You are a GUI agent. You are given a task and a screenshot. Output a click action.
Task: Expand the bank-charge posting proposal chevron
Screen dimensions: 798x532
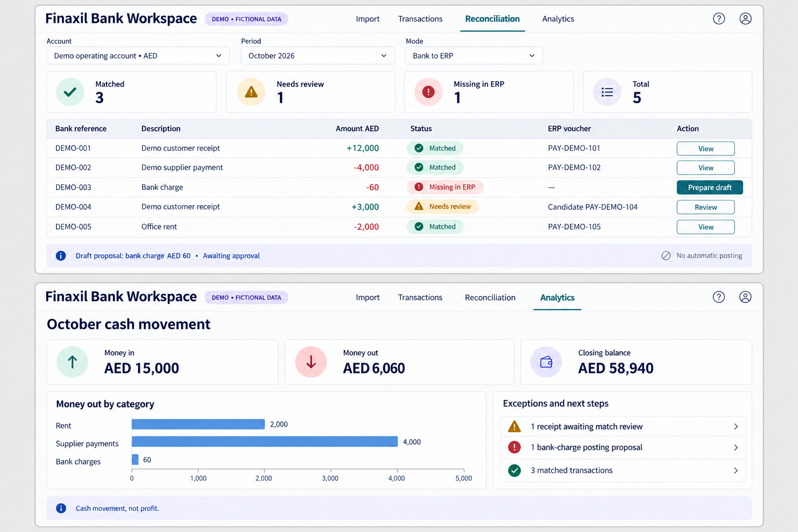tap(736, 447)
